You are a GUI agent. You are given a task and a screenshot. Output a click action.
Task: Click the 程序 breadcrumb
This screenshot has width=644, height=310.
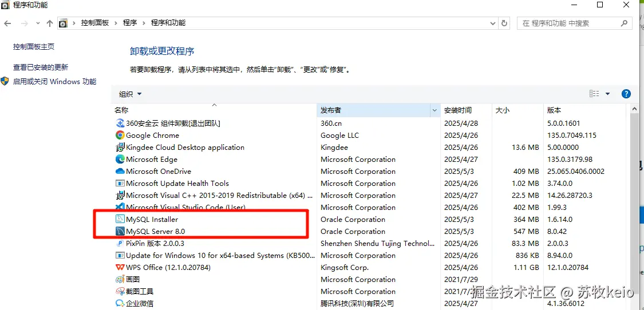(x=130, y=23)
